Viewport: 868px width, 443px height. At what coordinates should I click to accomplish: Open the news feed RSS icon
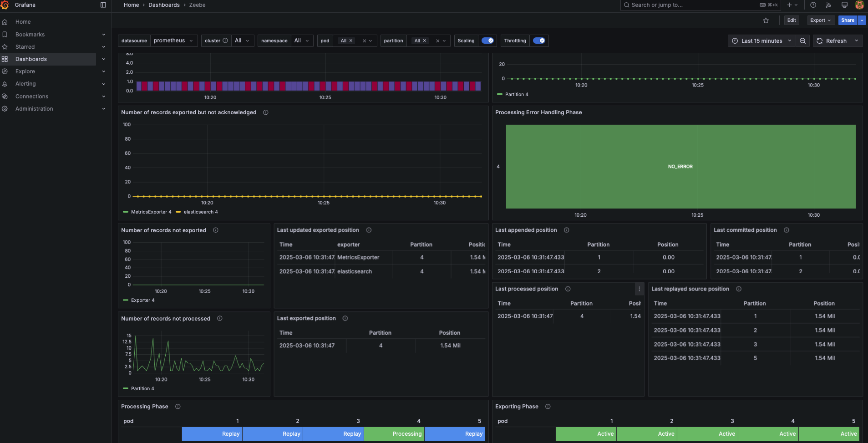pyautogui.click(x=828, y=5)
